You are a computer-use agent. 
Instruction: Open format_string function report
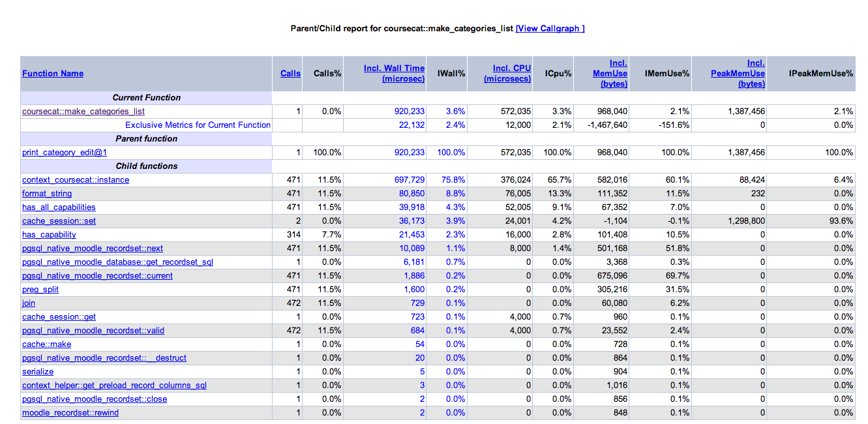point(47,194)
